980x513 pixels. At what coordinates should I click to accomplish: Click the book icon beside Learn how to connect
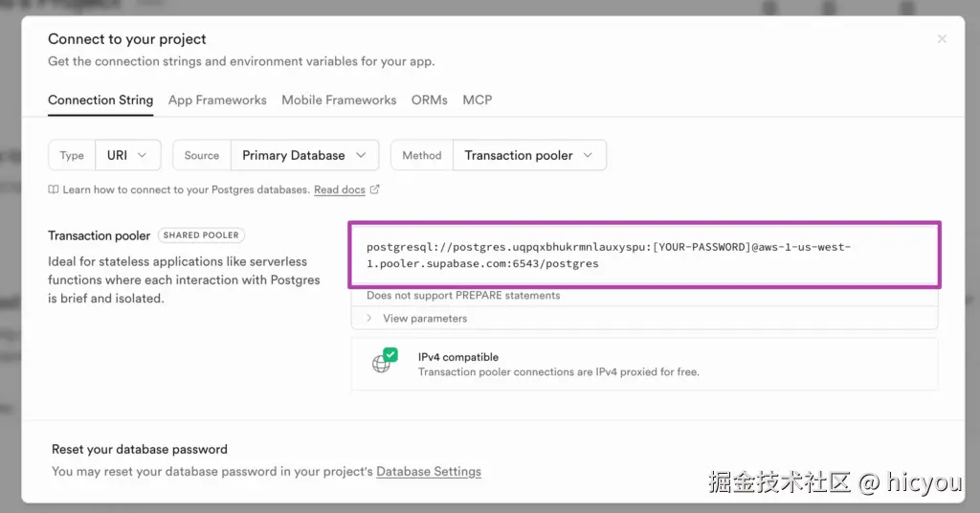(x=54, y=190)
